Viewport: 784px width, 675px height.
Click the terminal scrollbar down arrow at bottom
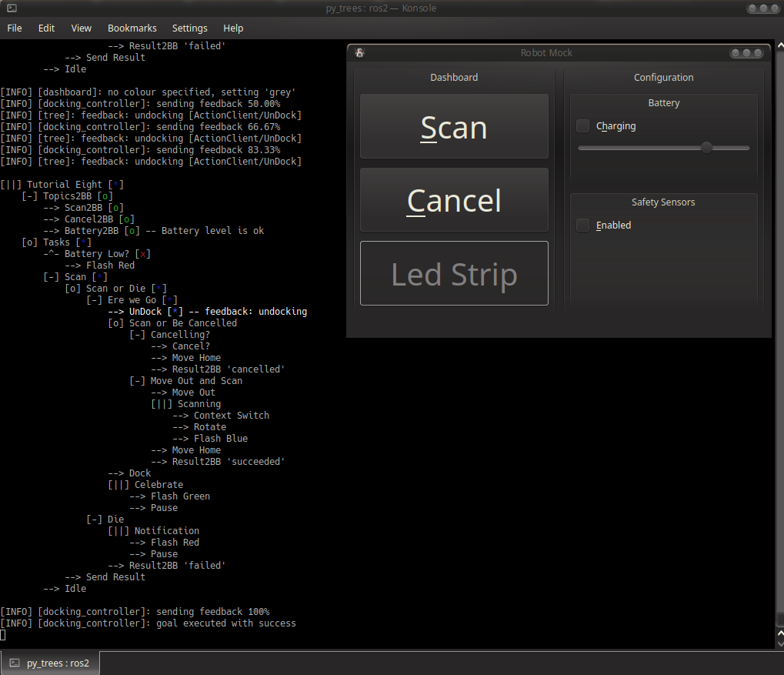tap(779, 644)
